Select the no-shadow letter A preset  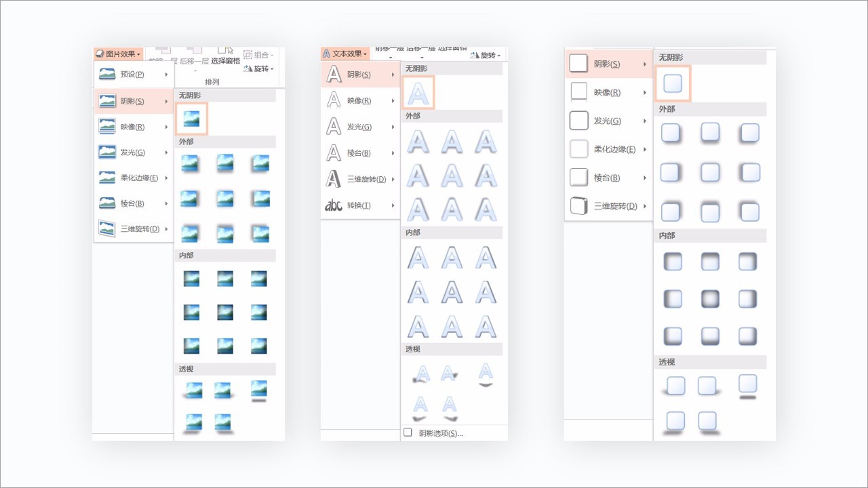coord(418,92)
